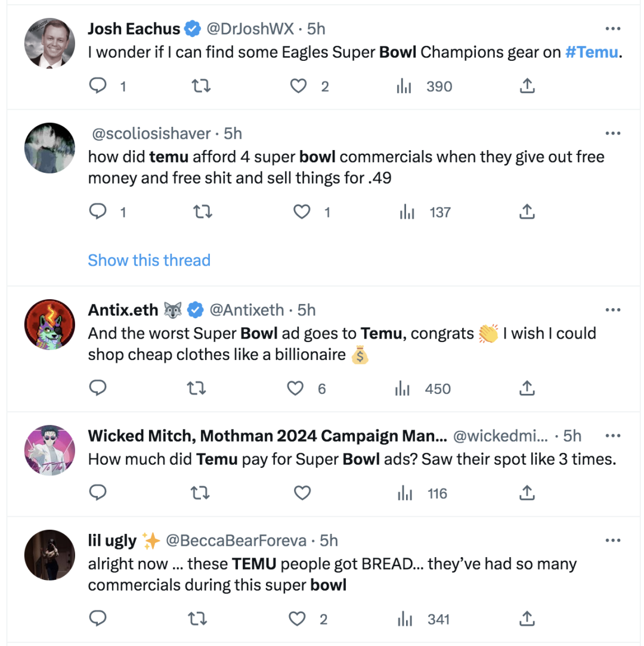Image resolution: width=644 pixels, height=646 pixels.
Task: Open the @BeccaBearForeva profile handle
Action: (236, 541)
